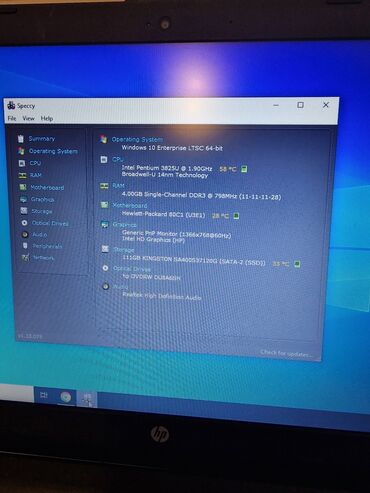
Task: Click the green CPU temperature indicator icon
Action: pos(244,169)
